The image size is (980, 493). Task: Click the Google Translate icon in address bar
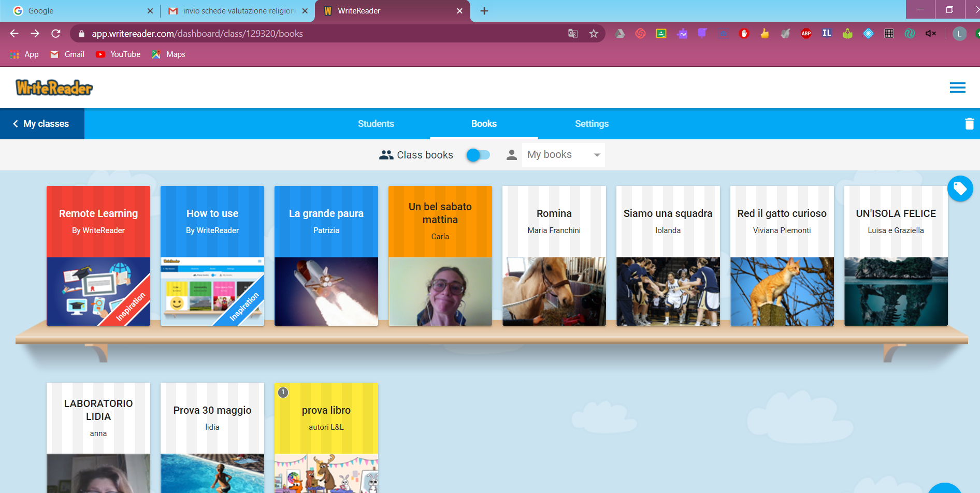pyautogui.click(x=572, y=34)
